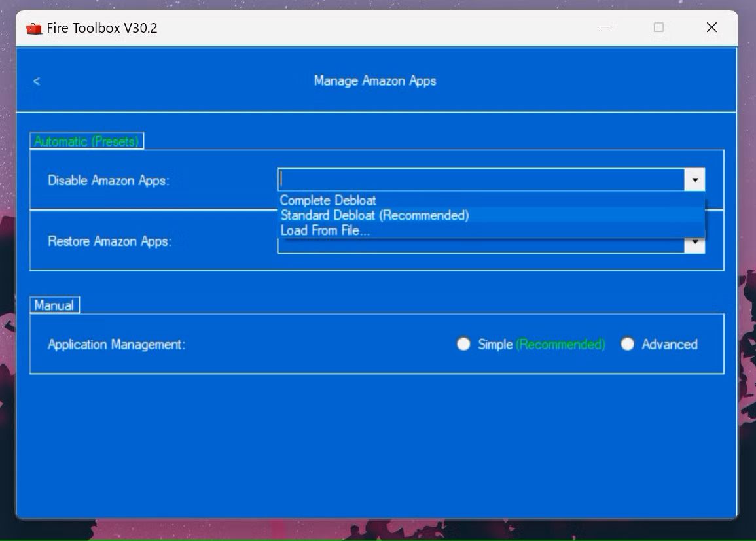Focus the Disable Amazon Apps text field

[481, 180]
